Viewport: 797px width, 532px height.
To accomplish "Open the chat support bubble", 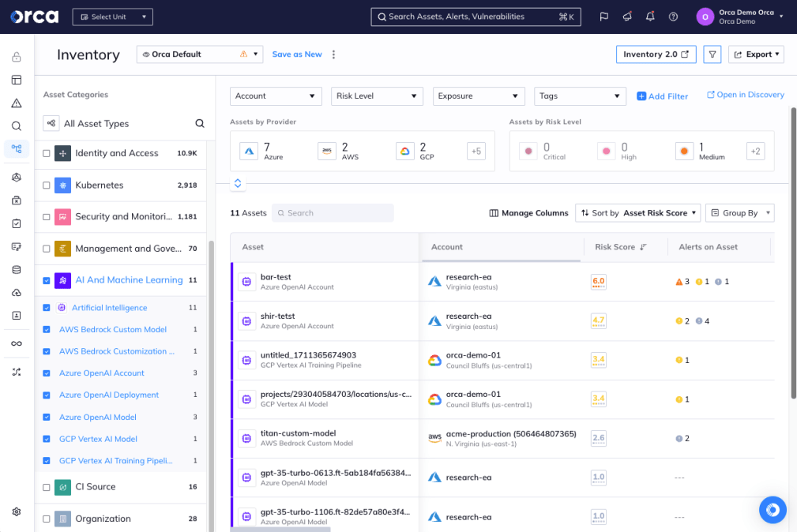I will (773, 510).
